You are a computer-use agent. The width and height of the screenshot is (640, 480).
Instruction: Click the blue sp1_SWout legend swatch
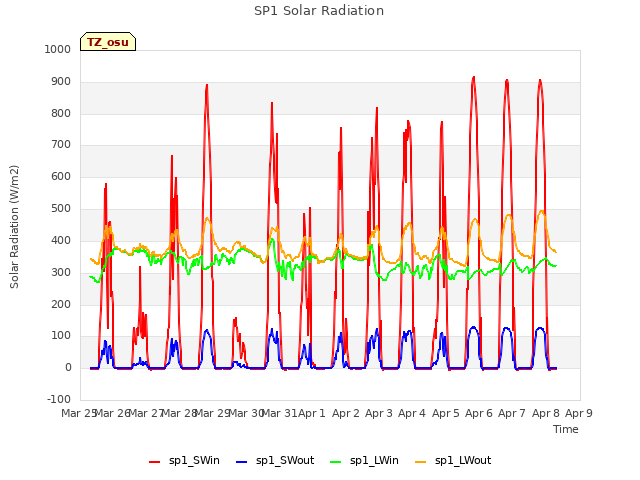(x=242, y=462)
